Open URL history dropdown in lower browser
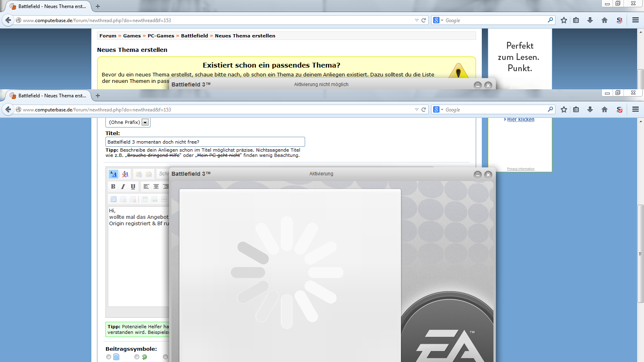 pos(417,109)
